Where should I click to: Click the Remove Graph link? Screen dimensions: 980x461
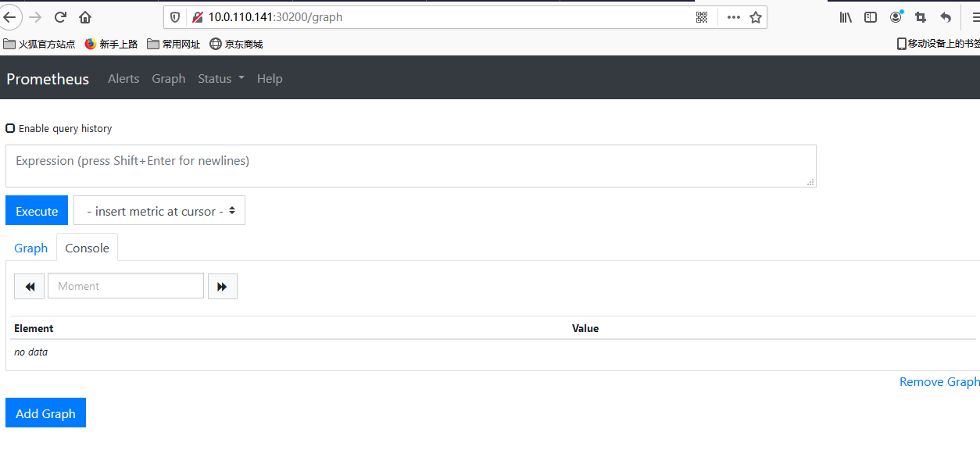pyautogui.click(x=939, y=382)
